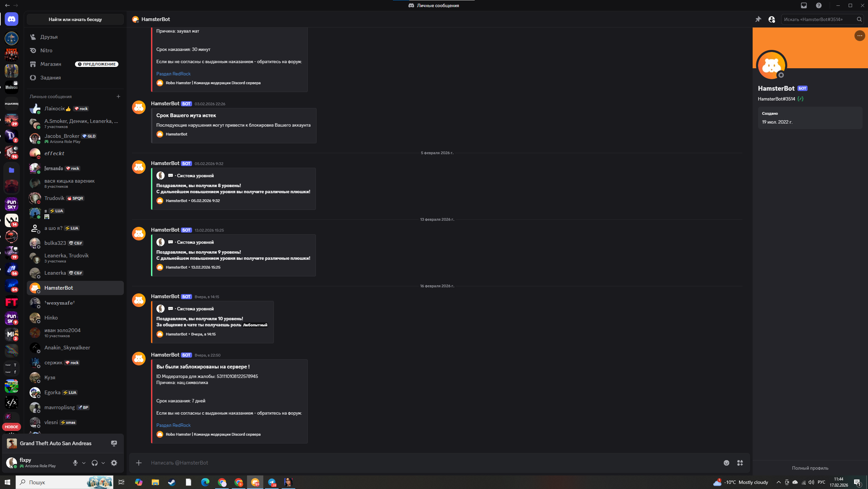Select the Nitro menu item
The height and width of the screenshot is (489, 868).
(46, 50)
